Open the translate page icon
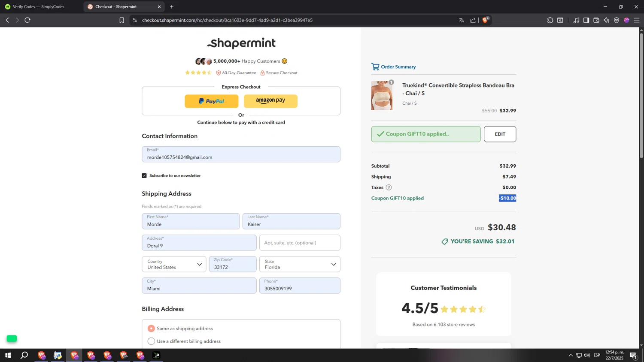 [x=462, y=20]
